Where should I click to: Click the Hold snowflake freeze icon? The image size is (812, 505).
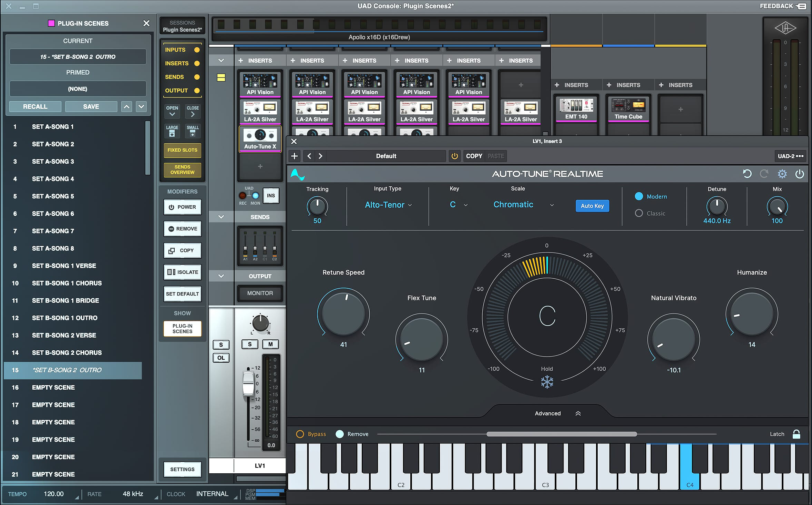(547, 382)
